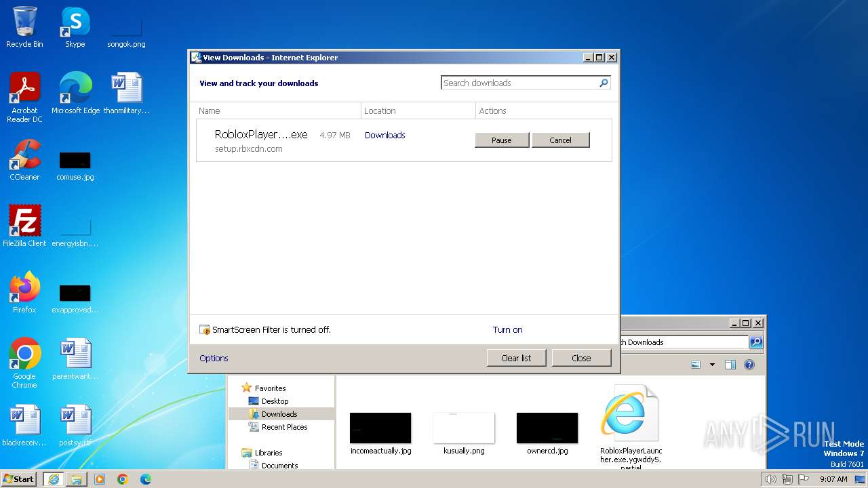Click the volume speaker tray icon
868x488 pixels.
point(770,479)
